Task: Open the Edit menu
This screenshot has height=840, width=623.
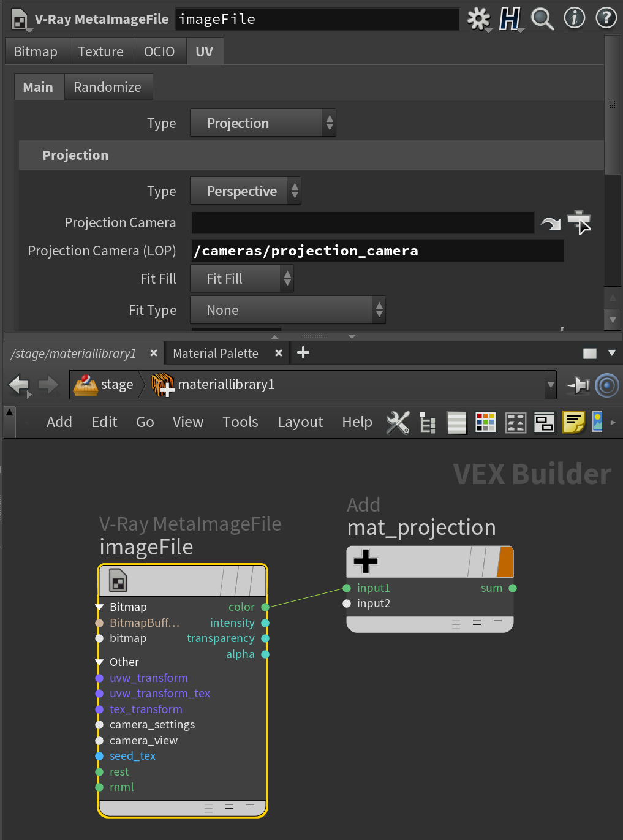Action: [x=105, y=422]
